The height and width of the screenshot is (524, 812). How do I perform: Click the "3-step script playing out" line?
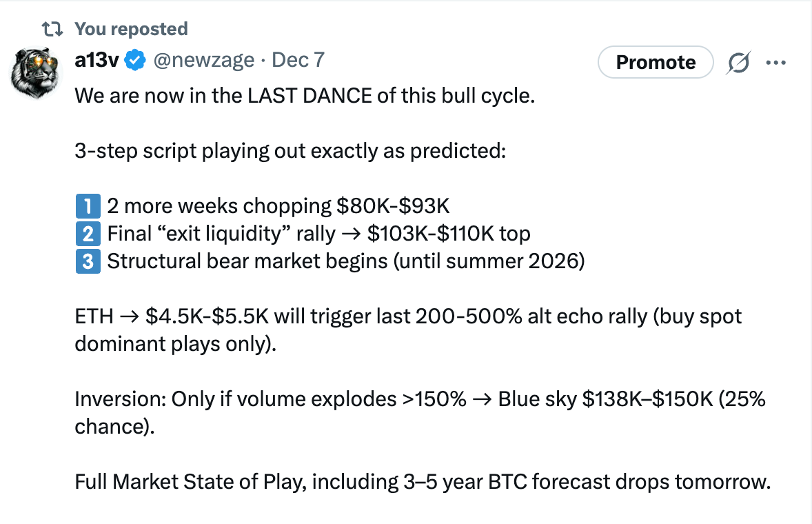tap(290, 150)
